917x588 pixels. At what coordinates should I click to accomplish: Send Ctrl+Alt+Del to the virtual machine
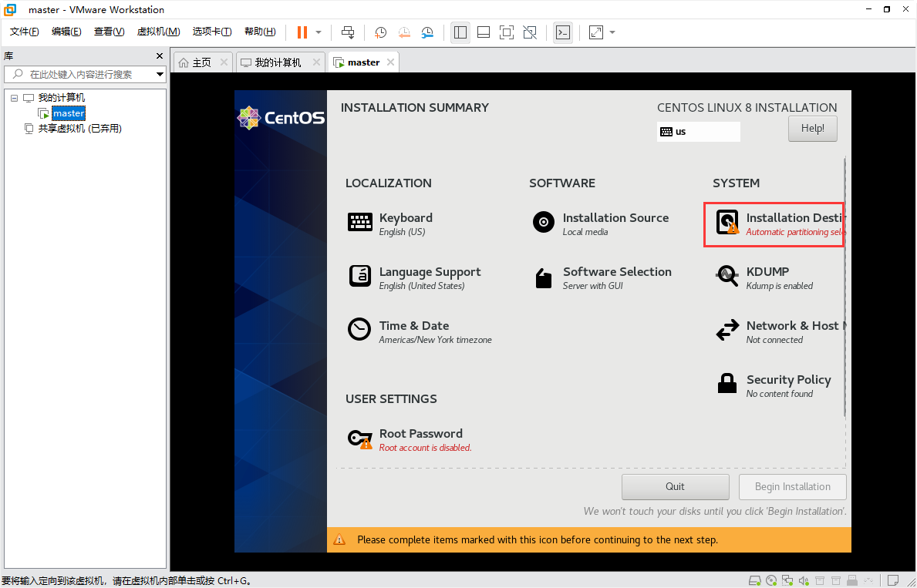pos(348,32)
